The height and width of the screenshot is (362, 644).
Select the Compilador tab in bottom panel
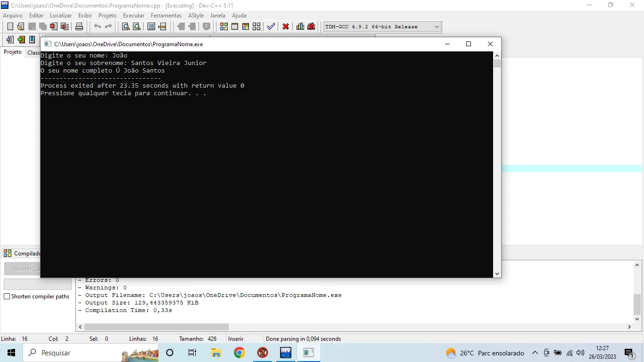point(23,254)
